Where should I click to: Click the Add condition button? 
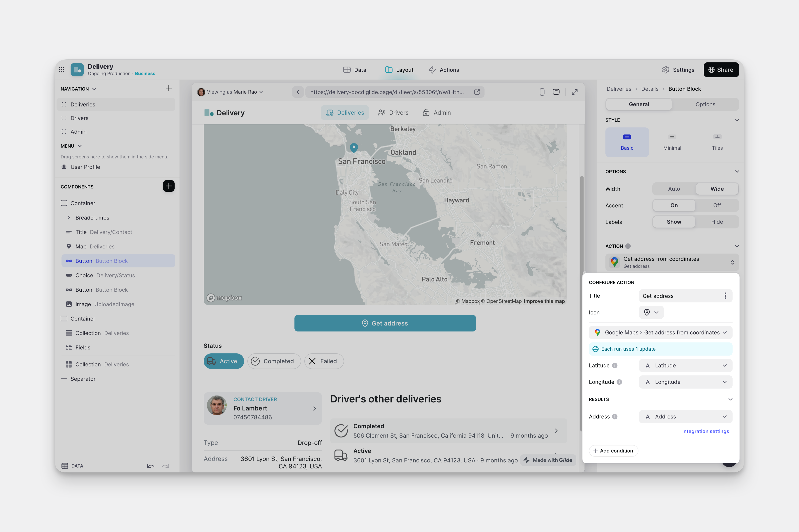[613, 451]
